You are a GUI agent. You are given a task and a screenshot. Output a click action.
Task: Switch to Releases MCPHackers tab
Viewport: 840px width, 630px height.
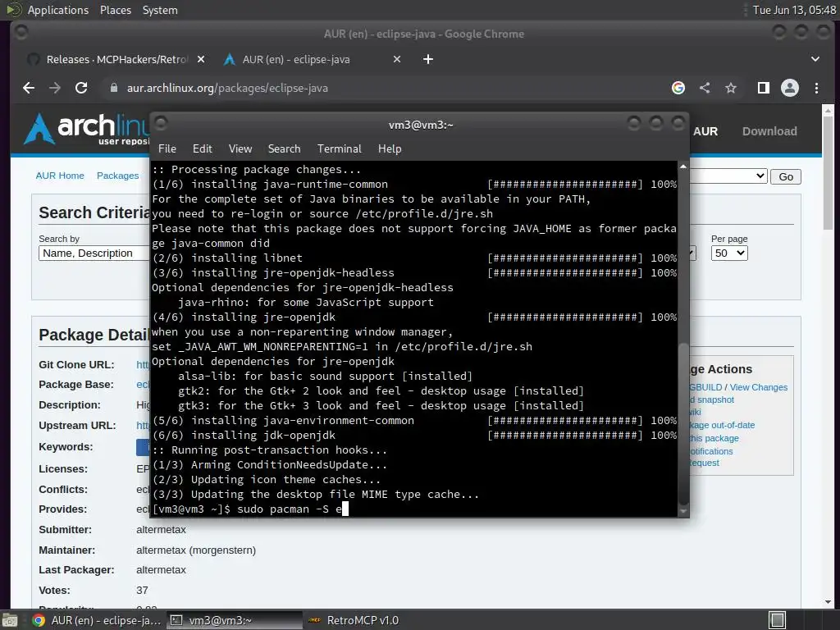(x=116, y=59)
